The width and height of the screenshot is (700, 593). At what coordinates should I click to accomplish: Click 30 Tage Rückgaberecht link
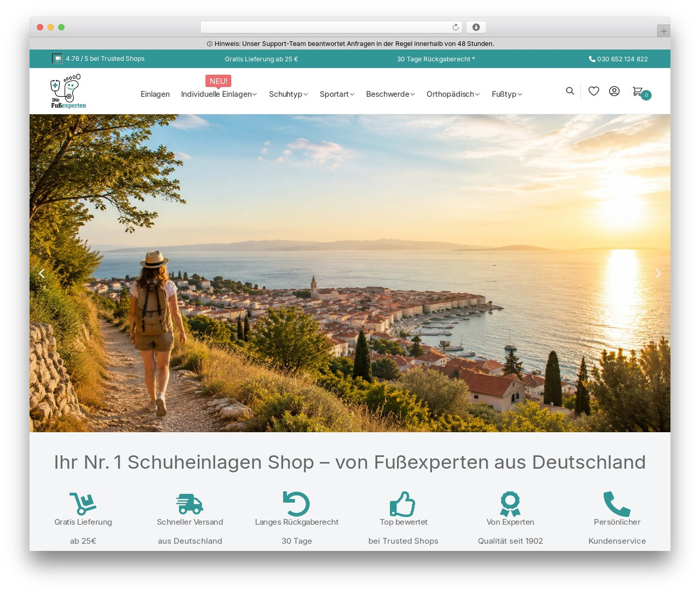[436, 59]
